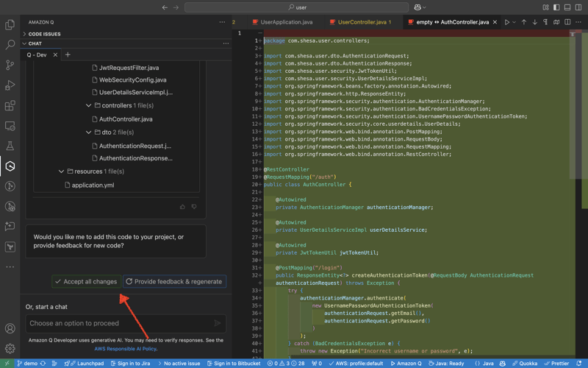Open the Amazon Q icon in activity bar
Image resolution: width=588 pixels, height=368 pixels.
pyautogui.click(x=10, y=166)
